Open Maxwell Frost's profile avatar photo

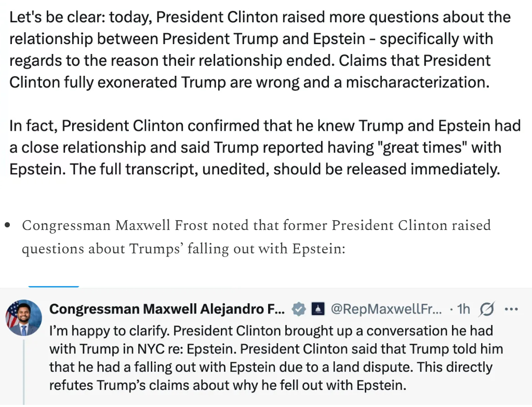23,317
